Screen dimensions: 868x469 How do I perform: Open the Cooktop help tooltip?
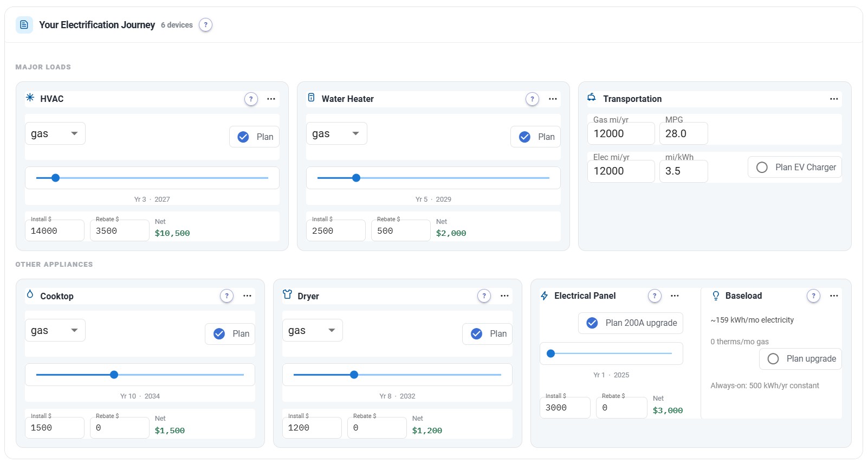point(226,296)
